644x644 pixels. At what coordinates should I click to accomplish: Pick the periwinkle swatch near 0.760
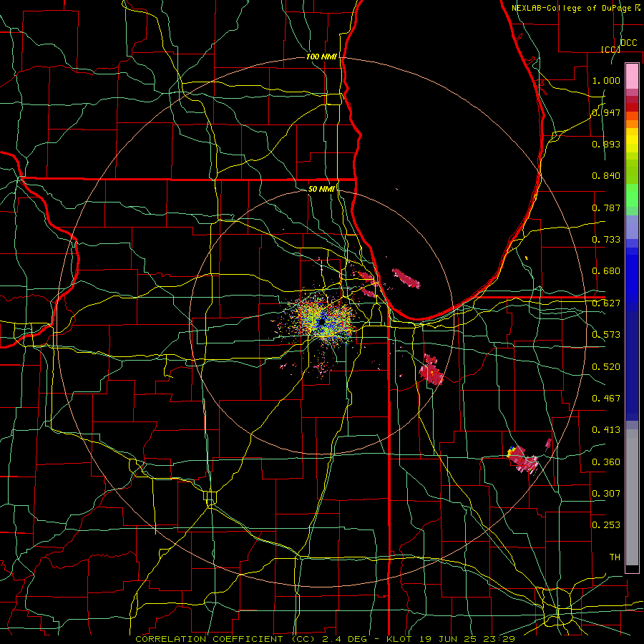point(632,227)
